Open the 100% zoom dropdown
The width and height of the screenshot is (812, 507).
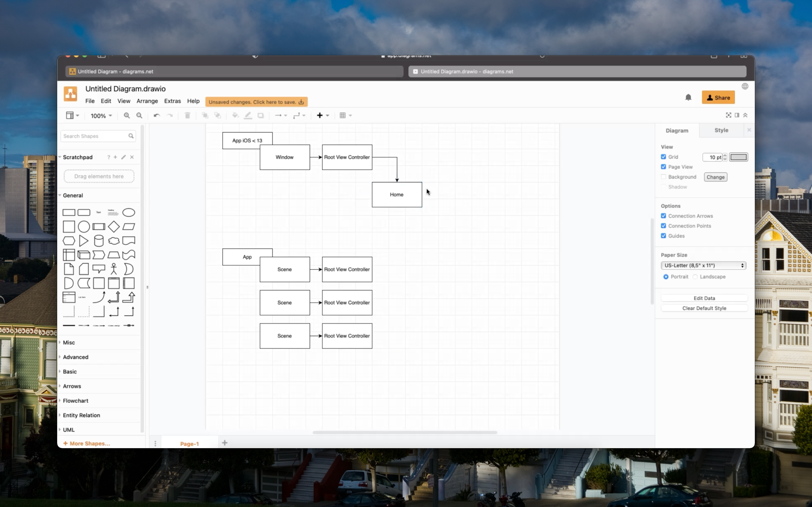(101, 116)
